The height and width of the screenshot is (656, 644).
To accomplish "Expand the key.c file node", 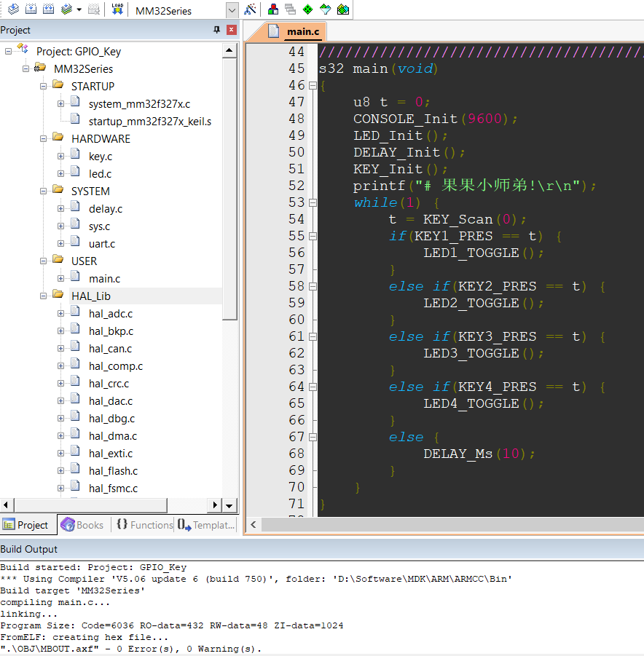I will pos(60,157).
